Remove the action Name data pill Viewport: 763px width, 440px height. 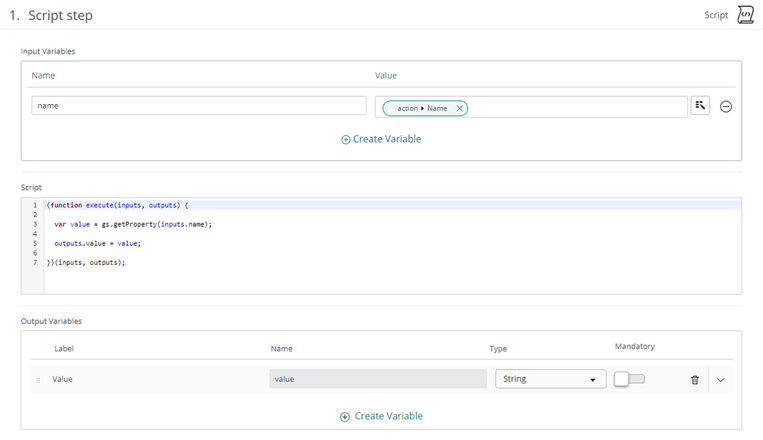pos(459,108)
